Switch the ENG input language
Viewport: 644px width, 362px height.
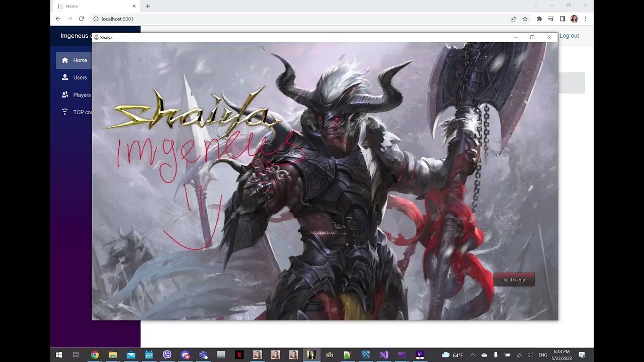point(543,355)
